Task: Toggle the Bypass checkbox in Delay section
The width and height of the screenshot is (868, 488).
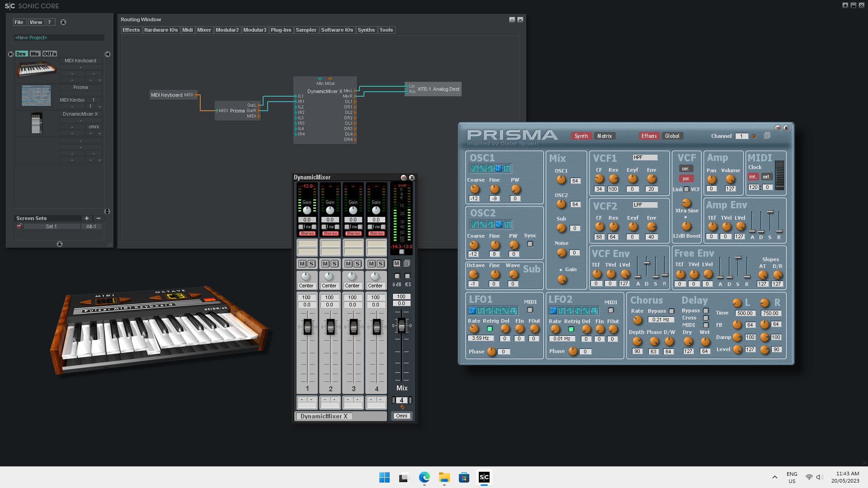Action: click(x=705, y=310)
